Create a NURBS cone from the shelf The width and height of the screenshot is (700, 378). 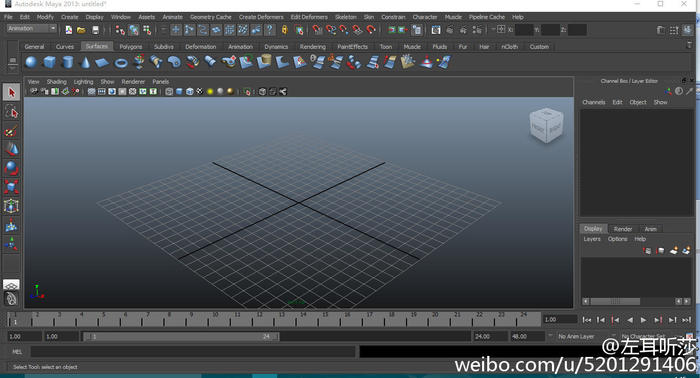[85, 62]
